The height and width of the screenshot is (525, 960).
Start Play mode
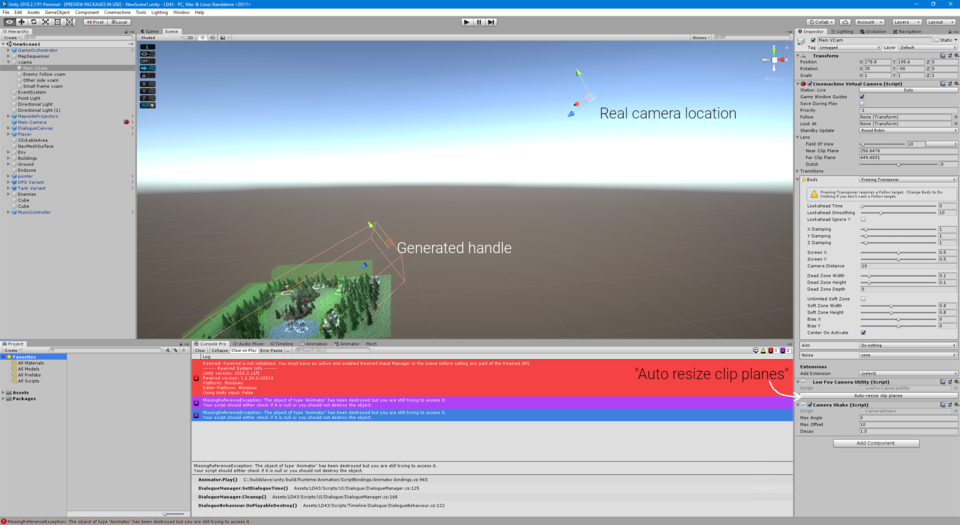(467, 22)
